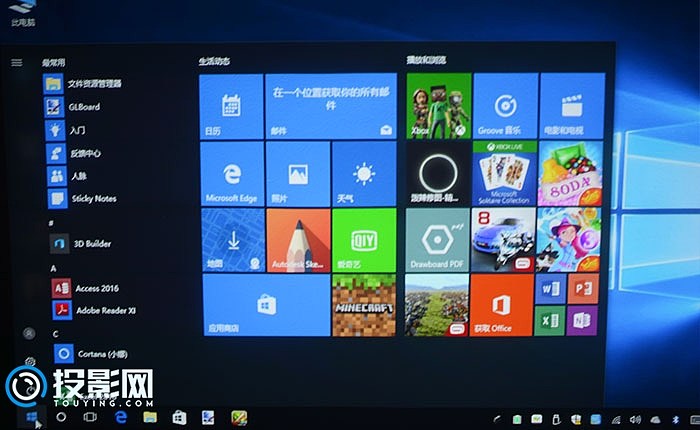
Task: Open the green 爱奇艺 iQIYI tile
Action: 364,240
